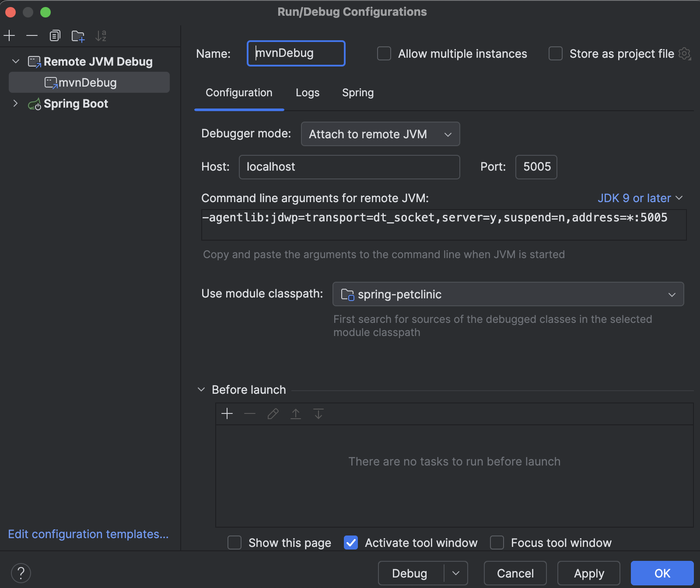Add a Before launch task
This screenshot has width=700, height=588.
[x=227, y=413]
